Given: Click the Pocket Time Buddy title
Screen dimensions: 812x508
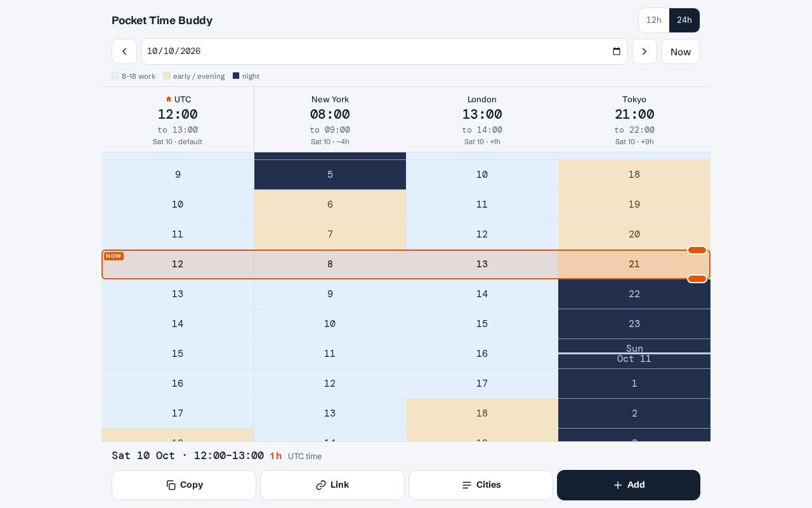Looking at the screenshot, I should (x=162, y=20).
